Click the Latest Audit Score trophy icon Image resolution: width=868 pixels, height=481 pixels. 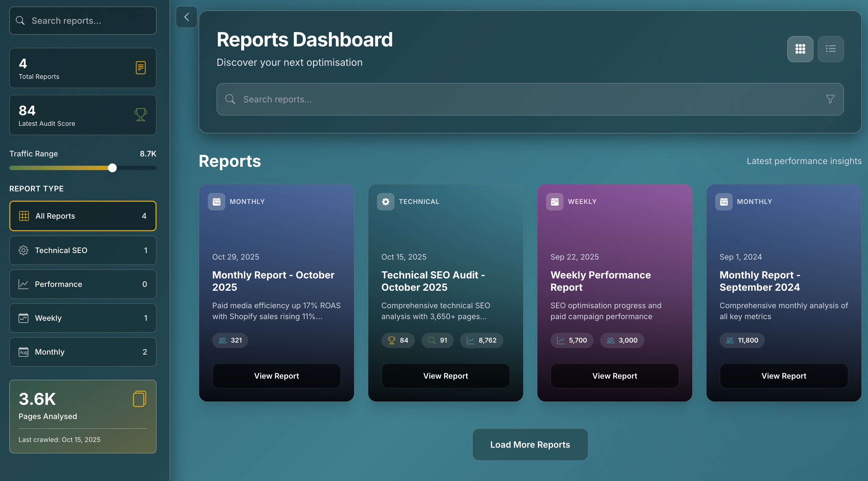[x=140, y=115]
